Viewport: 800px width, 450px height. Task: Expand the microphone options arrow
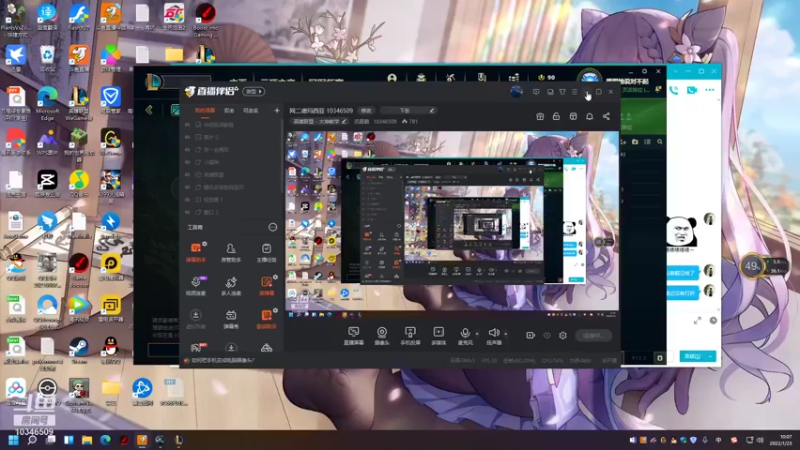[x=477, y=334]
